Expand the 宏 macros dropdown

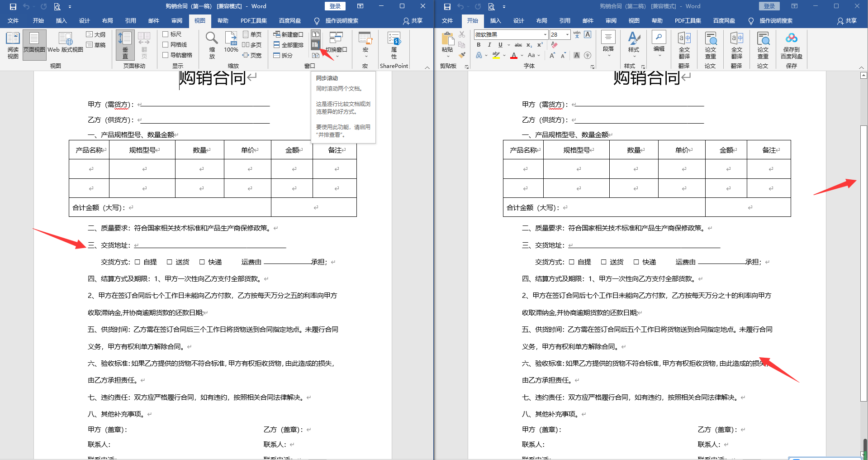[365, 45]
